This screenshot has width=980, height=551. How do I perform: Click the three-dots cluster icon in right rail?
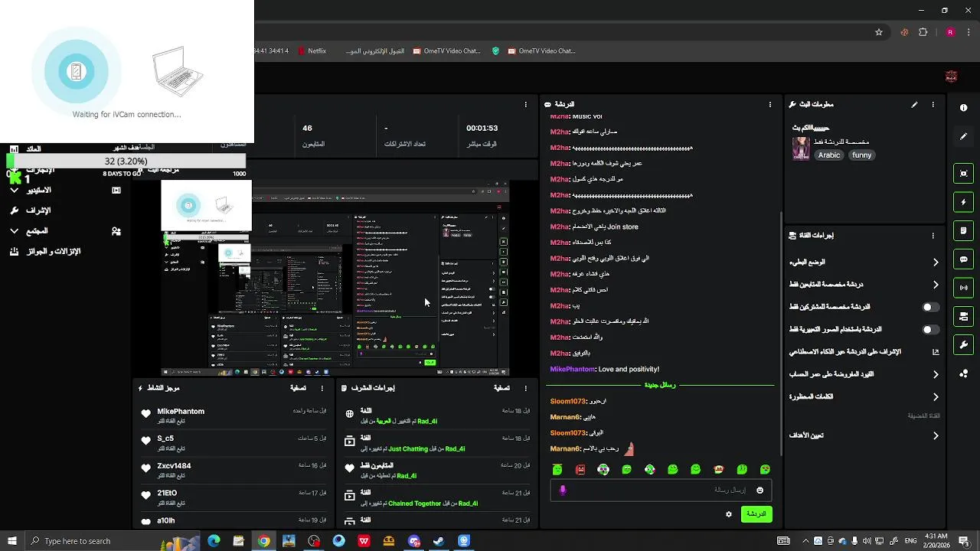(963, 373)
